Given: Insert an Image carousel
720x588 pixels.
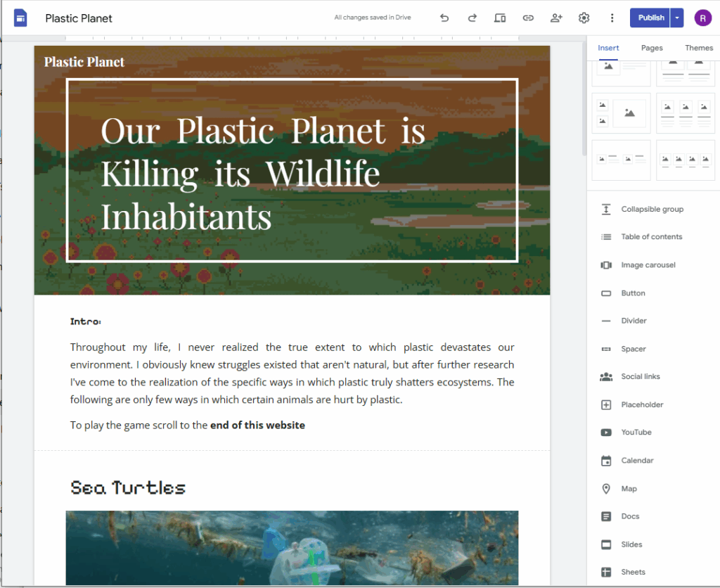Looking at the screenshot, I should (x=648, y=265).
